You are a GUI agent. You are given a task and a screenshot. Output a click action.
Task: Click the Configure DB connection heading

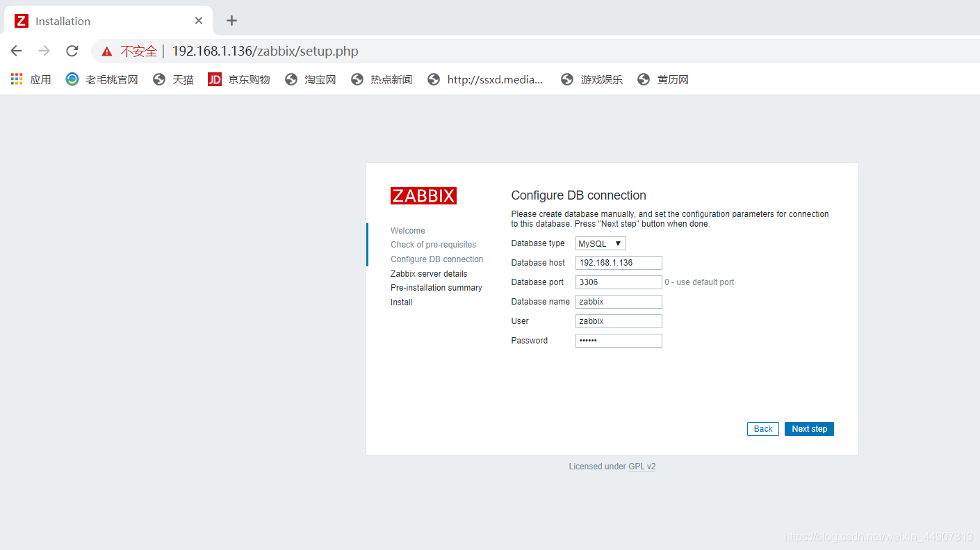579,195
